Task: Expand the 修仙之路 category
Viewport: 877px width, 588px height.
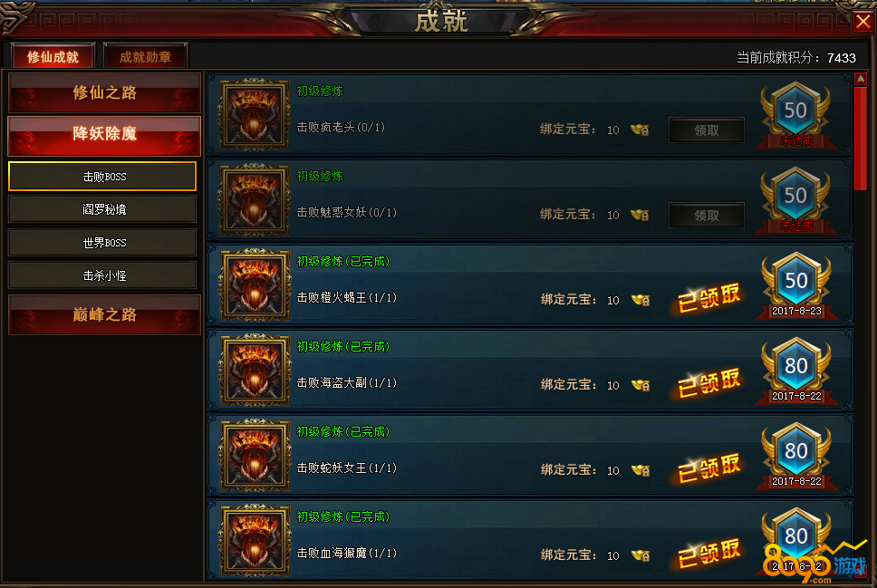Action: (x=104, y=93)
